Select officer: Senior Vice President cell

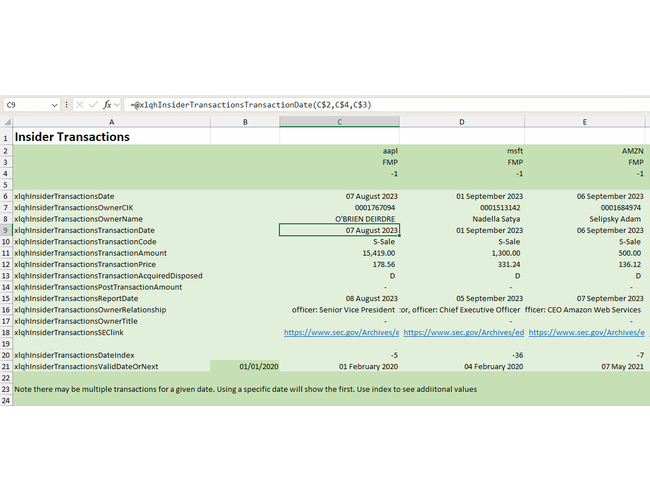click(x=340, y=310)
